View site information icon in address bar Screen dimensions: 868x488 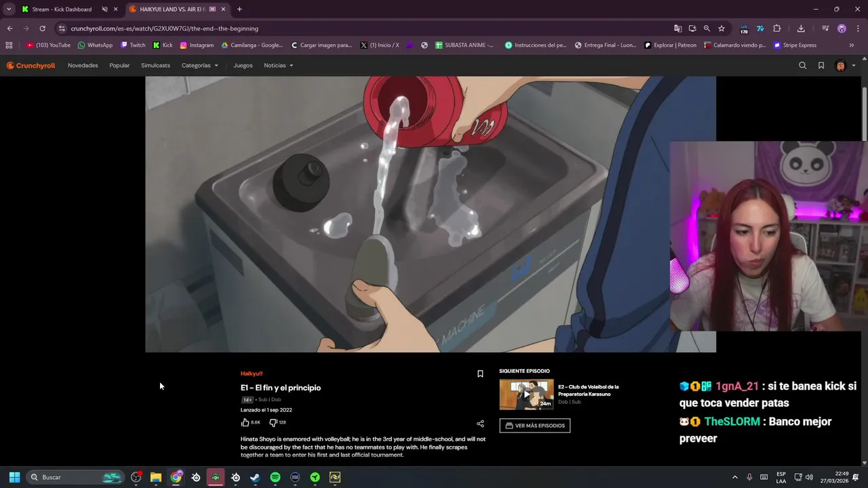click(x=62, y=28)
